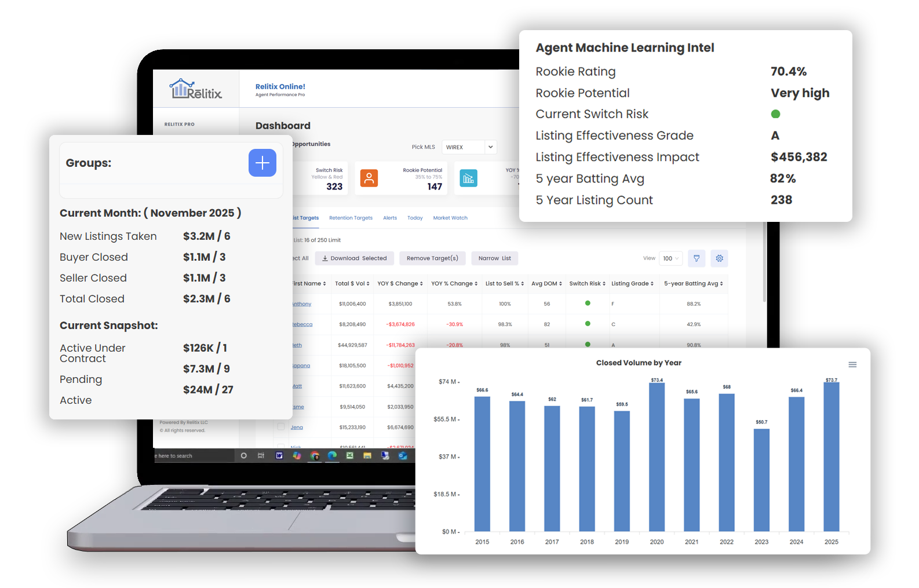The image size is (919, 588).
Task: Open agent Rebecca's profile link
Action: 302,324
